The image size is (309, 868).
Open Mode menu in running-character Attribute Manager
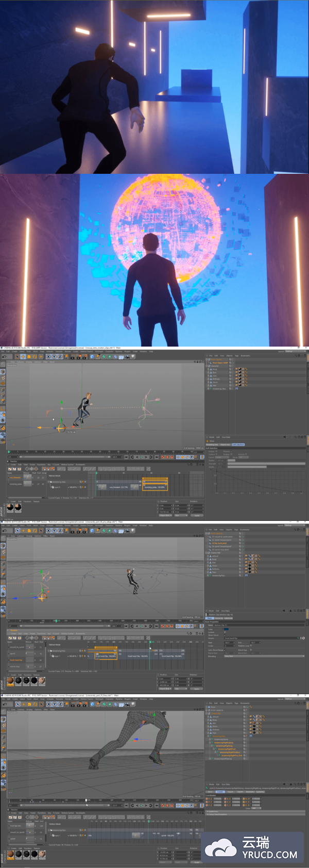[212, 437]
